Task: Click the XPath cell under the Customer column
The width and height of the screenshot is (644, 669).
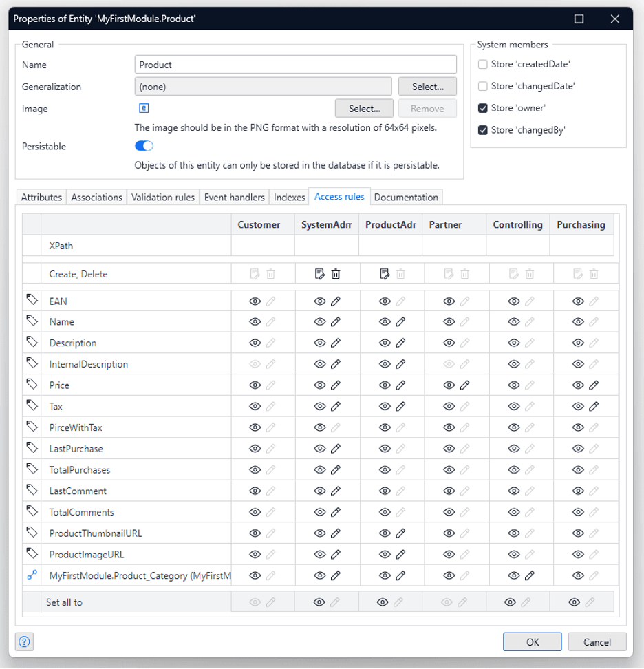Action: (261, 246)
